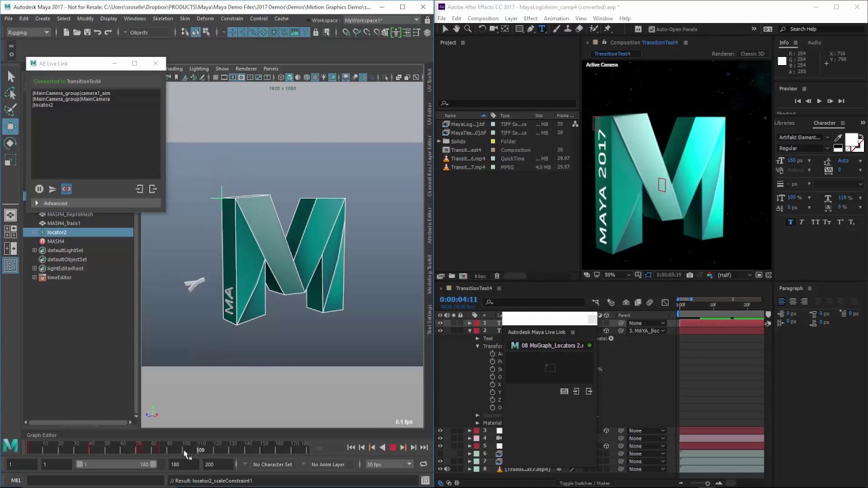
Task: Open Maya menu set dropdown showing Rigging
Action: click(28, 33)
